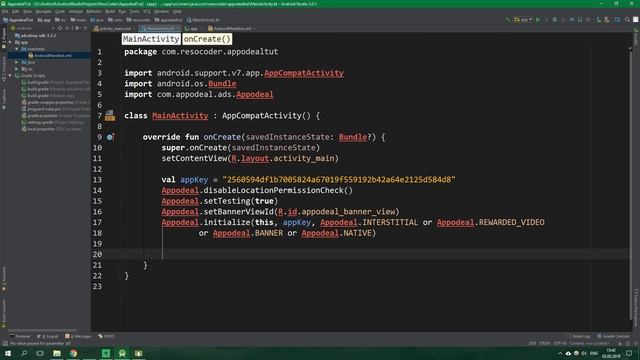Open the Terminal tool window
640x360 pixels.
click(x=20, y=336)
